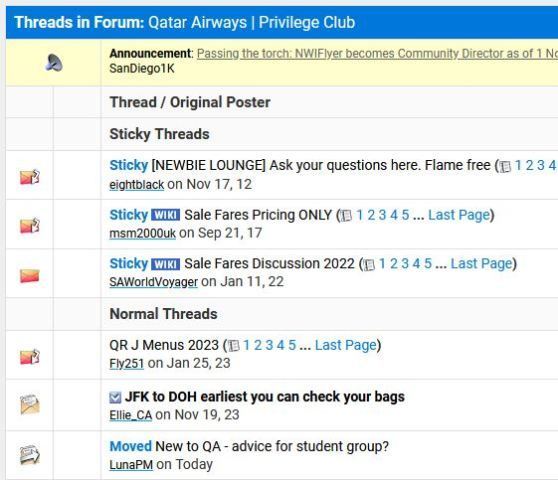Open Last Page of QR J Menus 2023
The width and height of the screenshot is (558, 480).
coord(346,345)
